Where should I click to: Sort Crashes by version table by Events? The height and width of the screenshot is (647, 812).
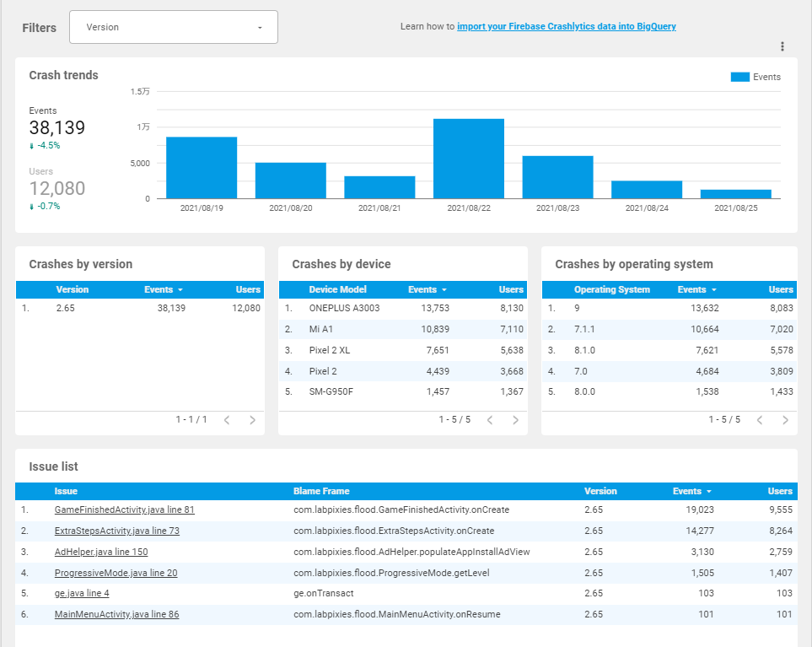coord(163,289)
